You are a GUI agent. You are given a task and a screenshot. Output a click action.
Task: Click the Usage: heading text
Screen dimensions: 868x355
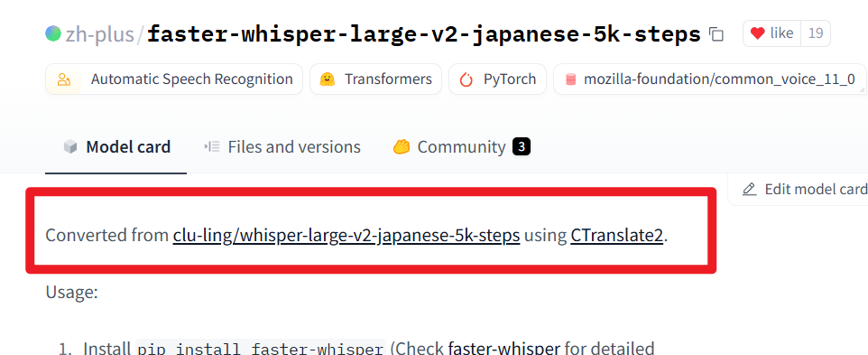(x=71, y=292)
